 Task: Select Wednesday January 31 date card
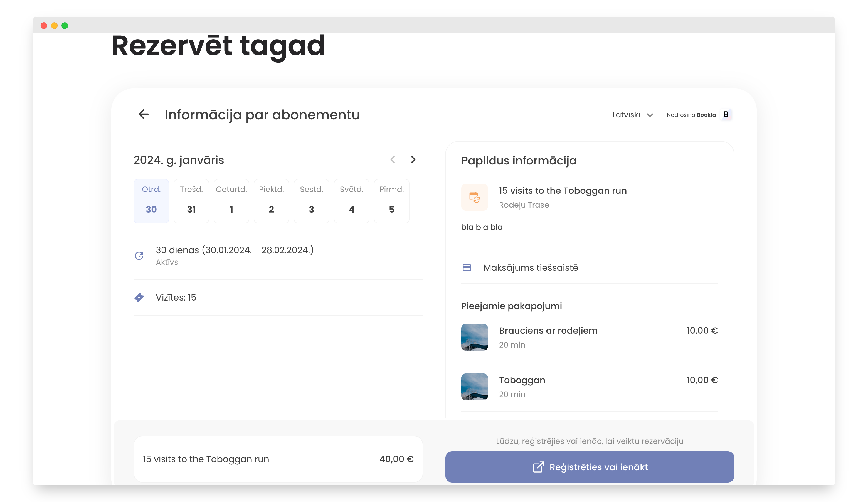(191, 201)
